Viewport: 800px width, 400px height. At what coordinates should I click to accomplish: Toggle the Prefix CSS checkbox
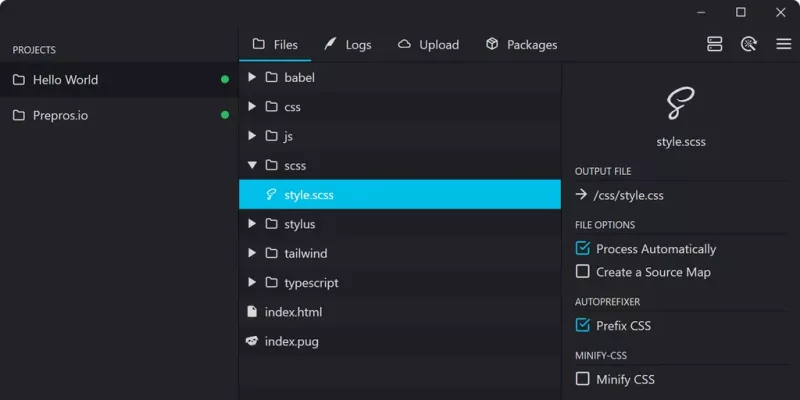pyautogui.click(x=583, y=326)
